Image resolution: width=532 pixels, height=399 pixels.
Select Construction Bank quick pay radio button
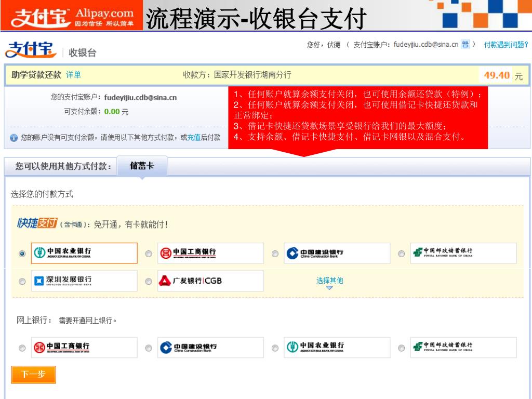coord(275,254)
